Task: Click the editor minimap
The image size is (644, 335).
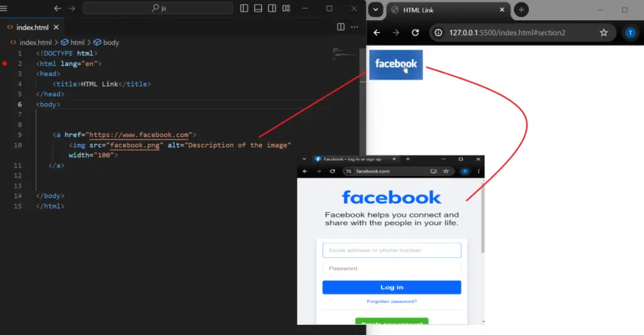Action: pos(344,53)
